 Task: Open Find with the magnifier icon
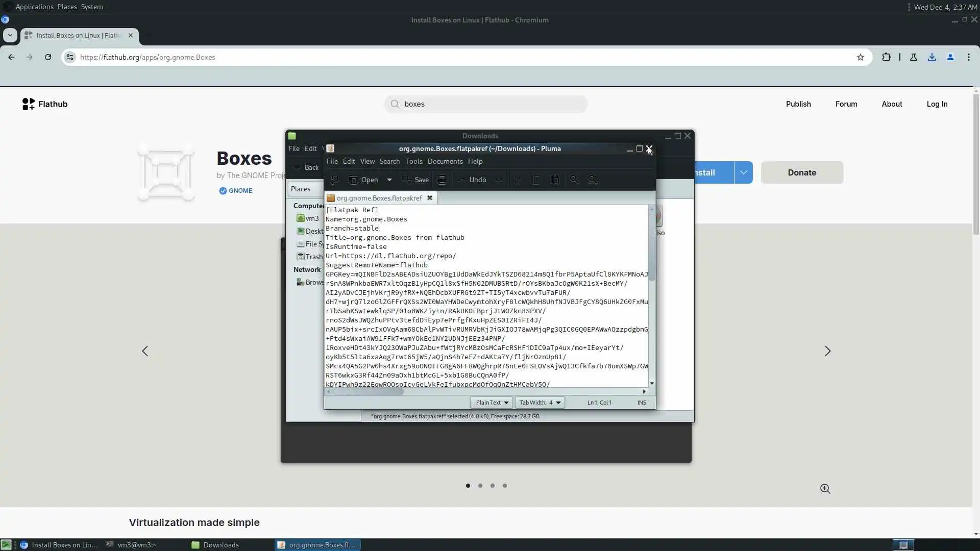point(574,180)
